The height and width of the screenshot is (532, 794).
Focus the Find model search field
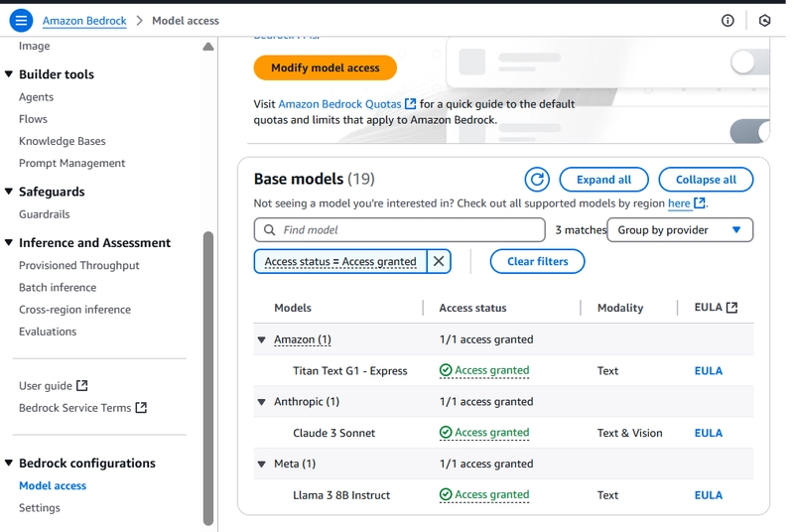(400, 230)
